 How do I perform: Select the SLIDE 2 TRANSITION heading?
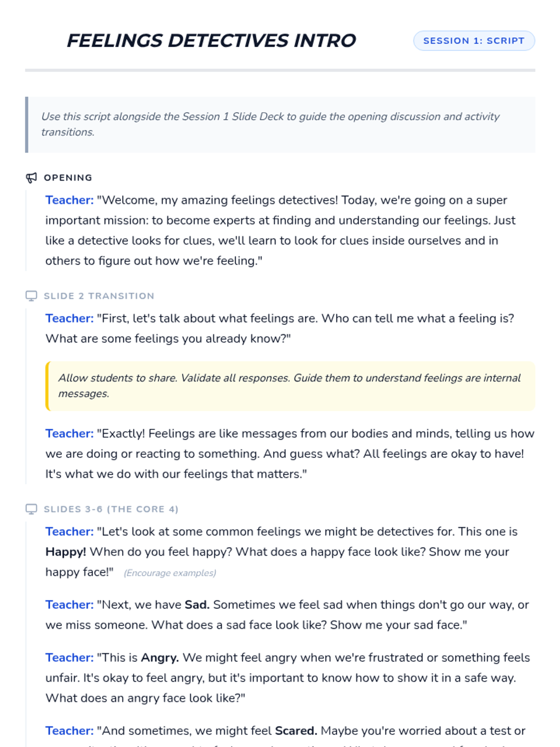tap(99, 296)
